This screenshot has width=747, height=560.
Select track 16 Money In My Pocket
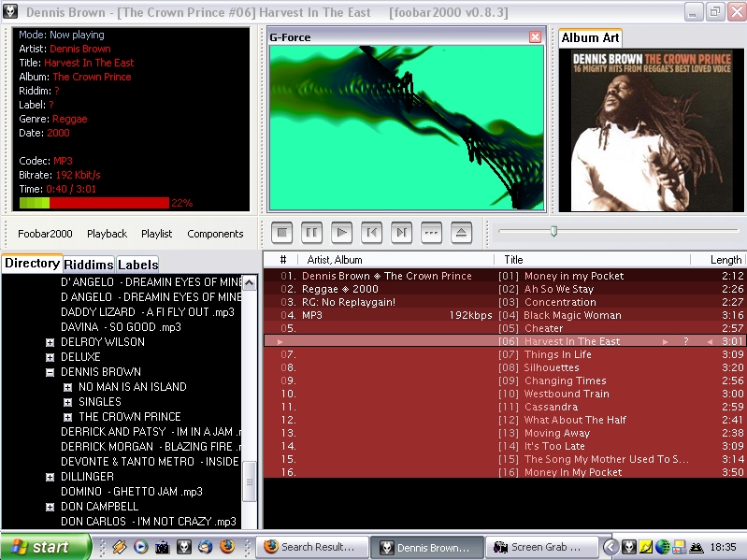(x=504, y=472)
